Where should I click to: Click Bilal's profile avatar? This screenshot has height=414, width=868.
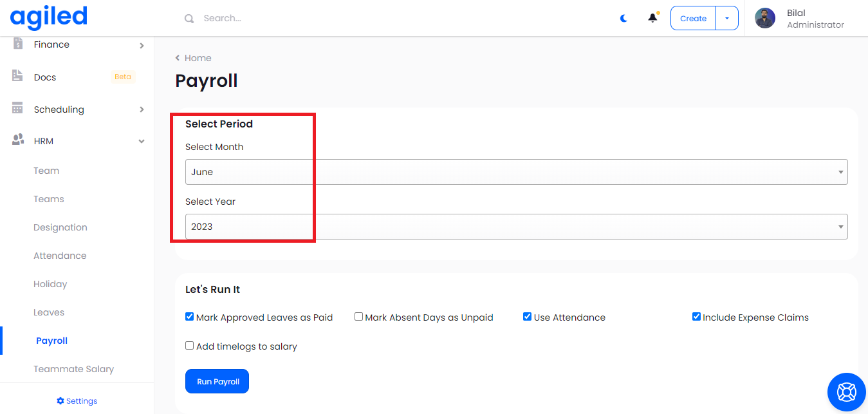point(765,18)
